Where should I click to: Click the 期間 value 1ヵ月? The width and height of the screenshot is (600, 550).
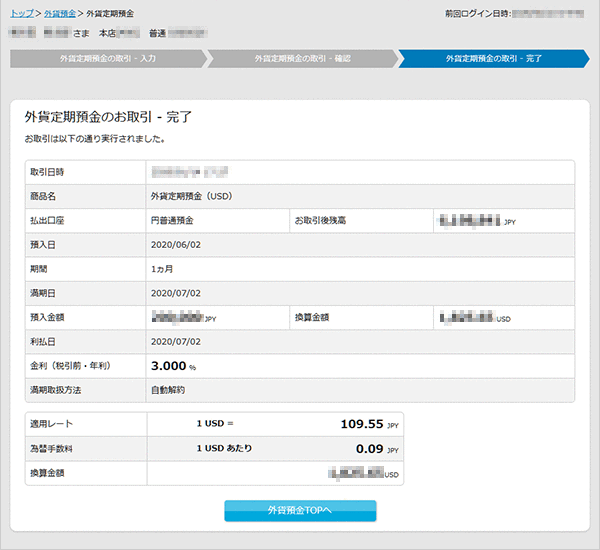point(163,269)
